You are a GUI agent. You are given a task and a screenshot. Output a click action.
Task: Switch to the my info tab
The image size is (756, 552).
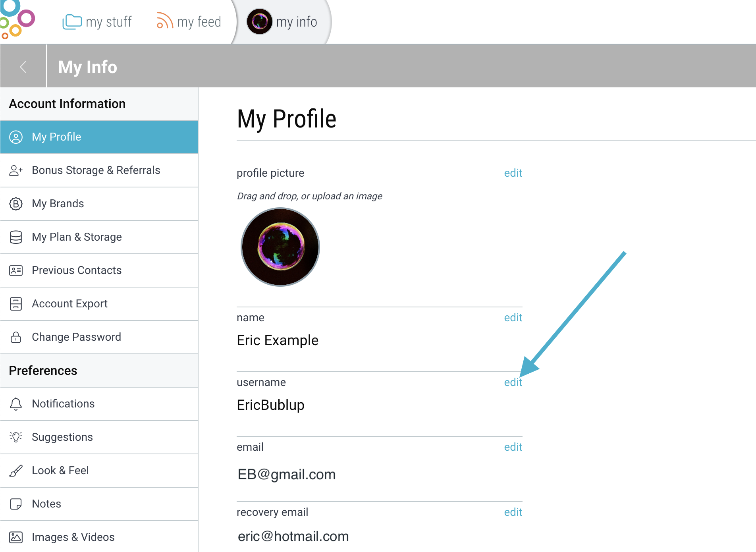(283, 22)
